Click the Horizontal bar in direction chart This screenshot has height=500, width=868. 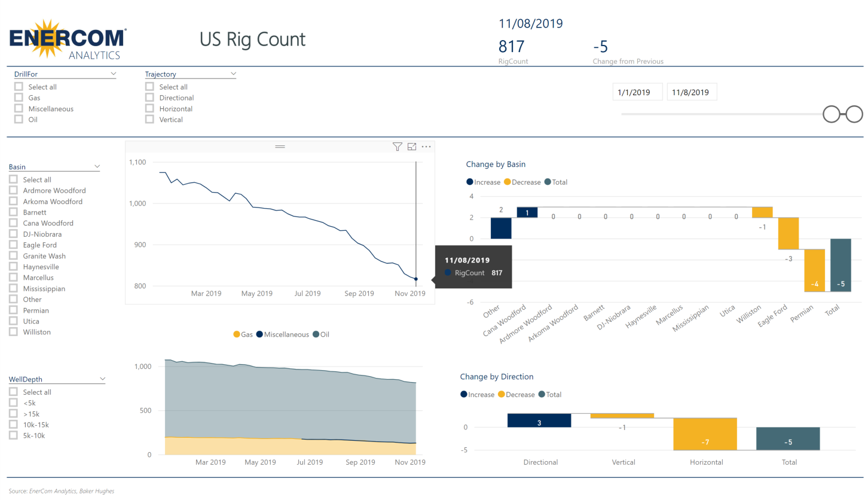pyautogui.click(x=705, y=434)
